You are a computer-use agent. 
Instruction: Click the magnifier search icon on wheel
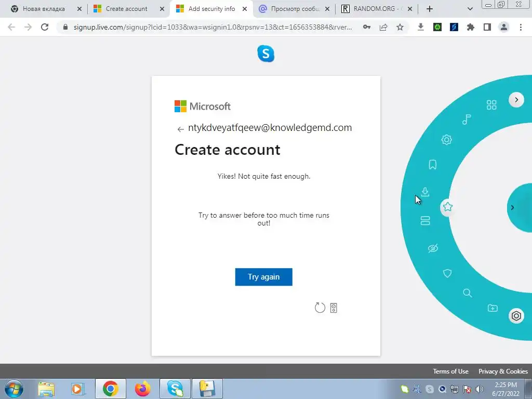coord(468,293)
